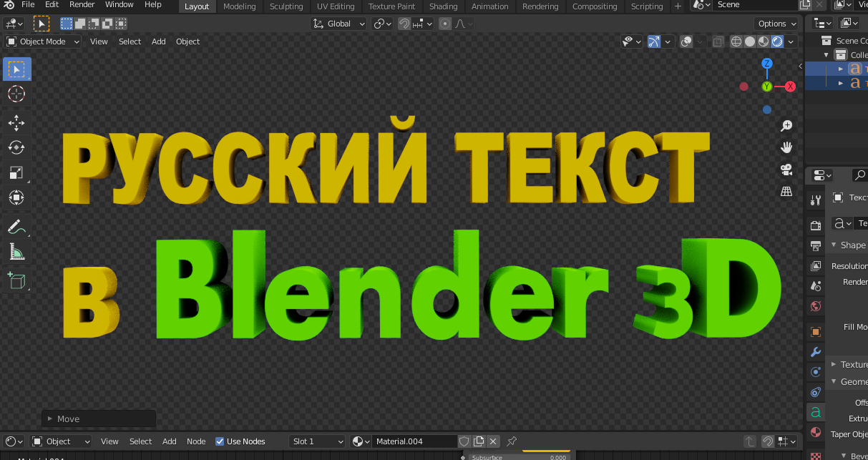Viewport: 868px width, 460px height.
Task: Select the Measure tool
Action: pos(16,252)
